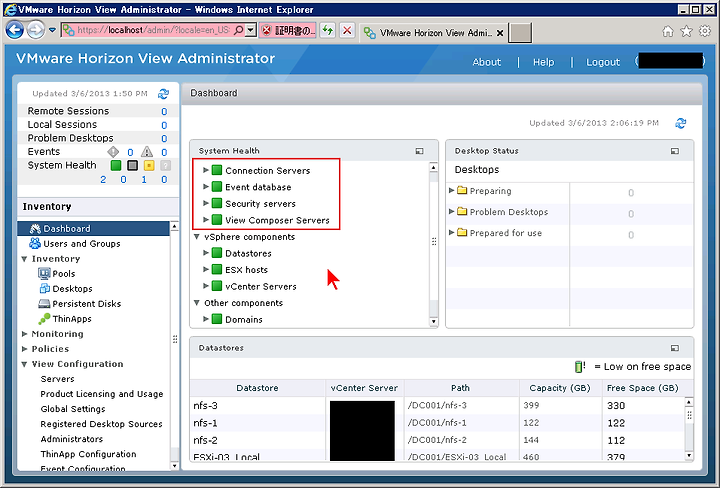Click the Logout link
The height and width of the screenshot is (488, 720).
(x=603, y=62)
